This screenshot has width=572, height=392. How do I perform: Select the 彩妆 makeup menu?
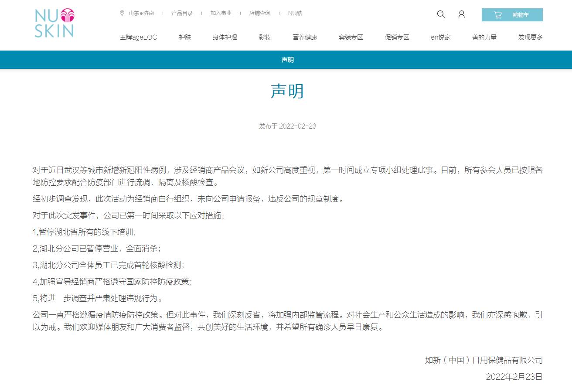265,37
